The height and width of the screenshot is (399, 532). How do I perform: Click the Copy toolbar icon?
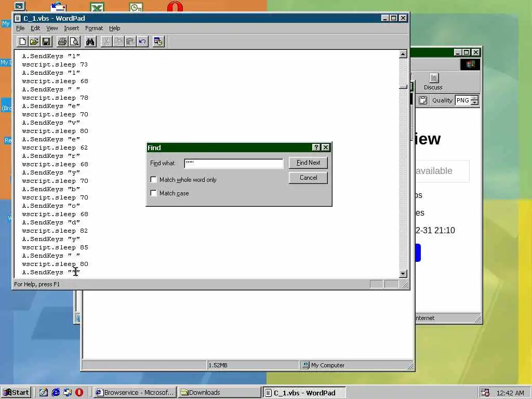118,42
